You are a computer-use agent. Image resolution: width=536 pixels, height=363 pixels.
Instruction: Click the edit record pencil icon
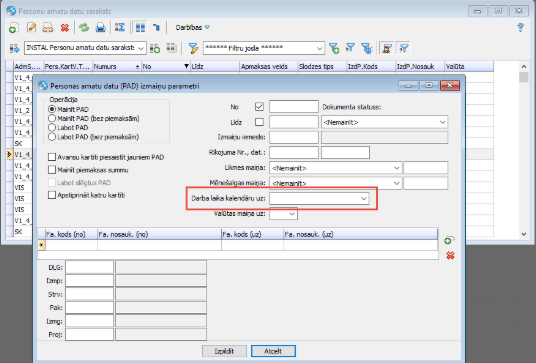(31, 27)
